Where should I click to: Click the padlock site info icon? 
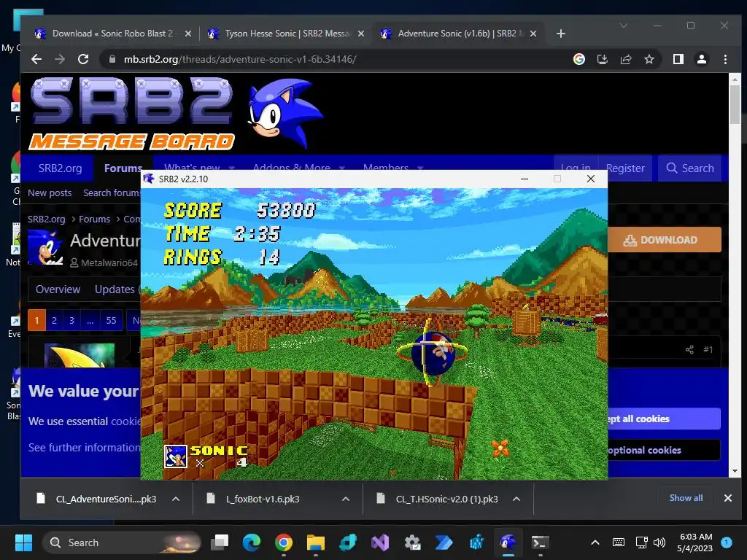(112, 59)
